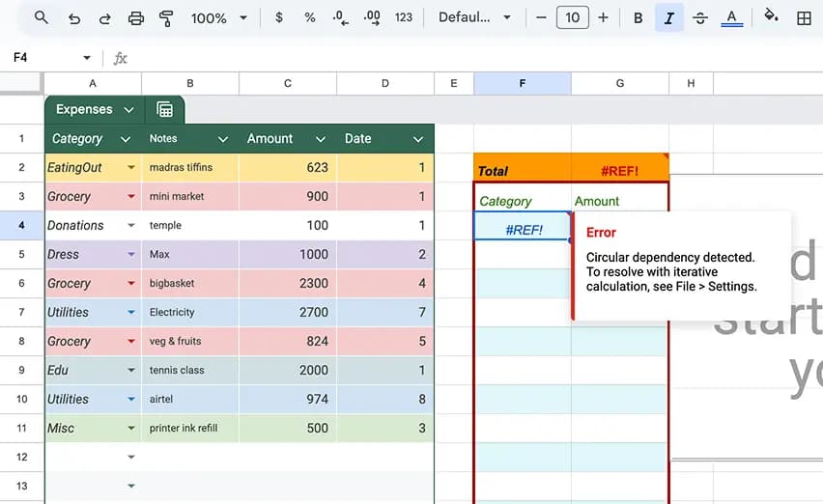Click the select-all corner box
Image resolution: width=823 pixels, height=504 pixels.
click(21, 83)
